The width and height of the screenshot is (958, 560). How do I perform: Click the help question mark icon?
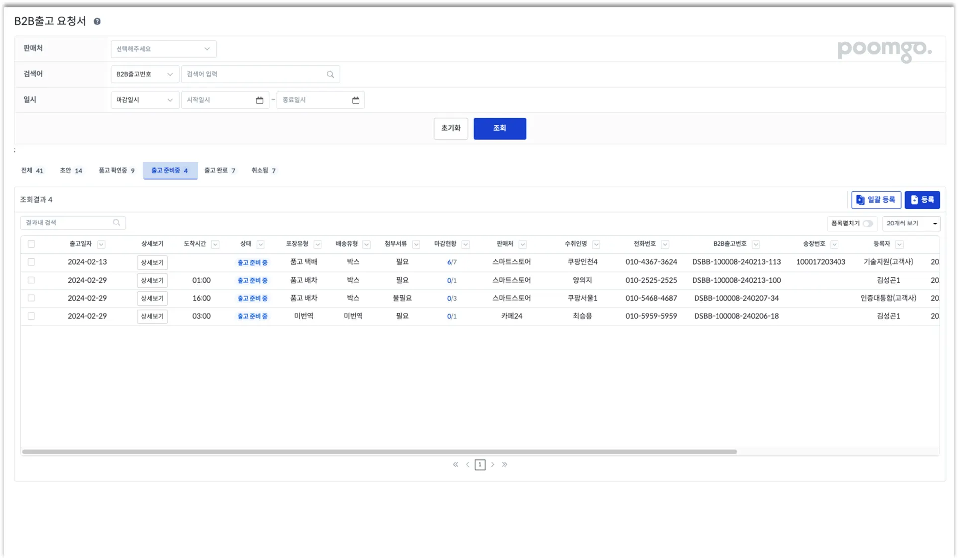pos(97,21)
